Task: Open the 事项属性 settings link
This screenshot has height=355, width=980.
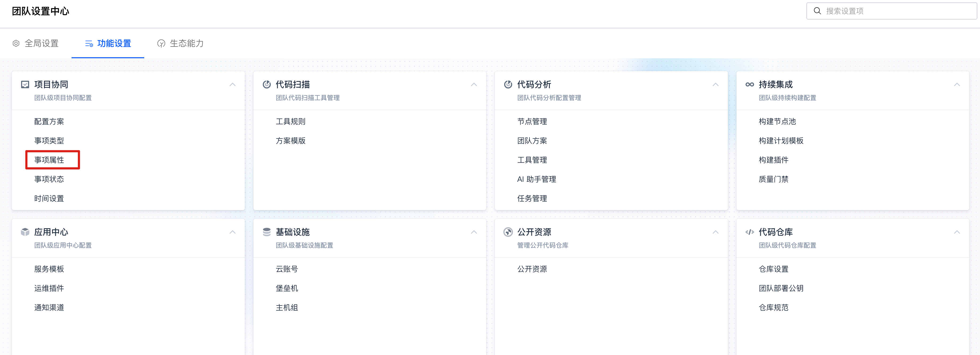Action: coord(49,160)
